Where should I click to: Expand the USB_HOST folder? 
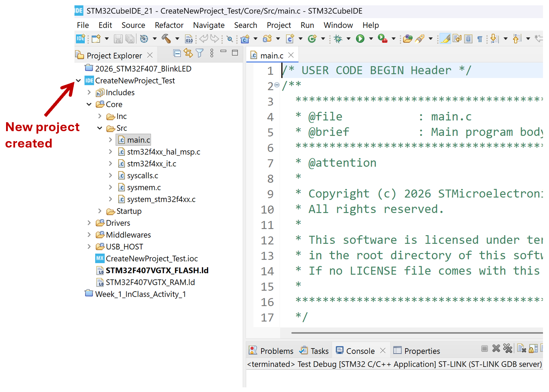(x=89, y=247)
